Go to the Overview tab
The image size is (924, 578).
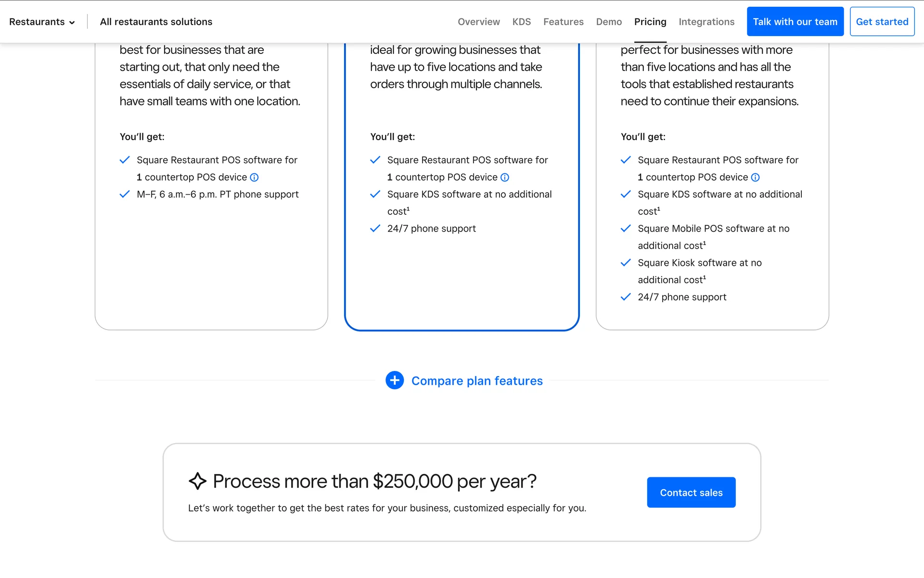pos(478,22)
